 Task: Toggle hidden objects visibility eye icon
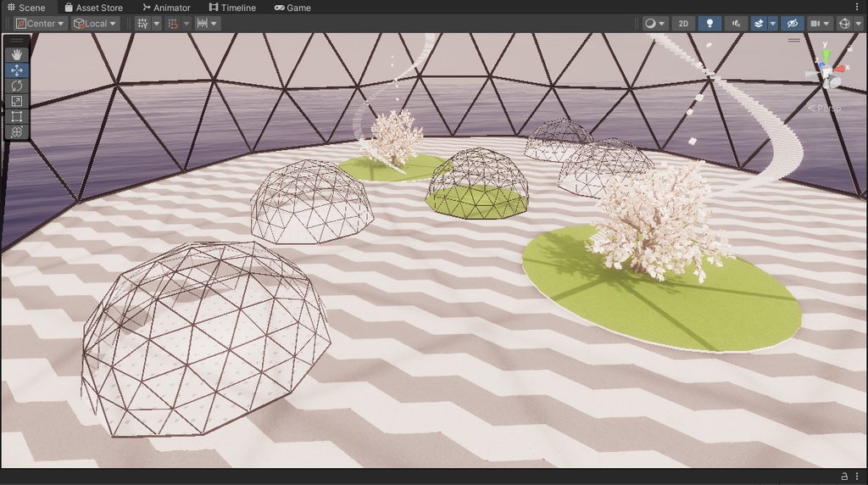pos(793,23)
